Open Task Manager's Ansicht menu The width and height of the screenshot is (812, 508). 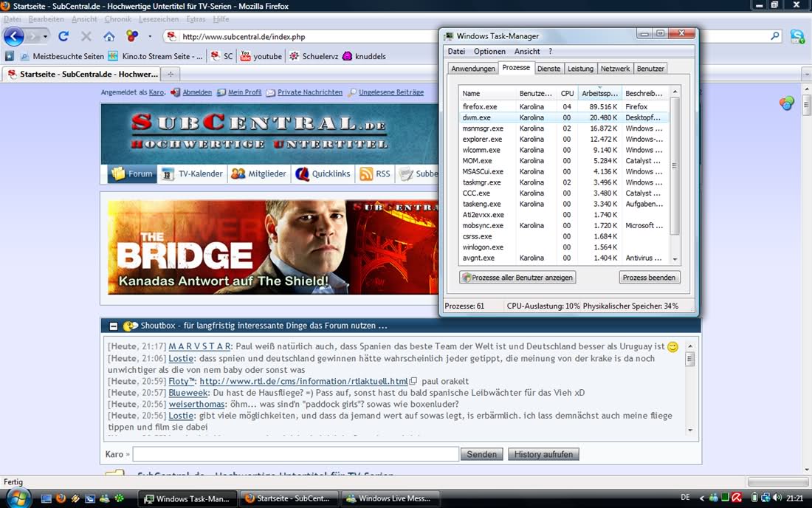(526, 51)
